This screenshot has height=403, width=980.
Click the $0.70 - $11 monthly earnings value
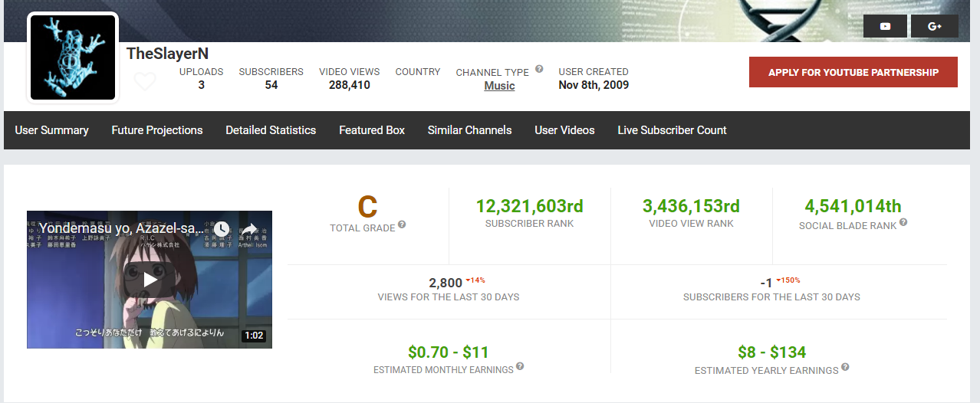click(449, 352)
